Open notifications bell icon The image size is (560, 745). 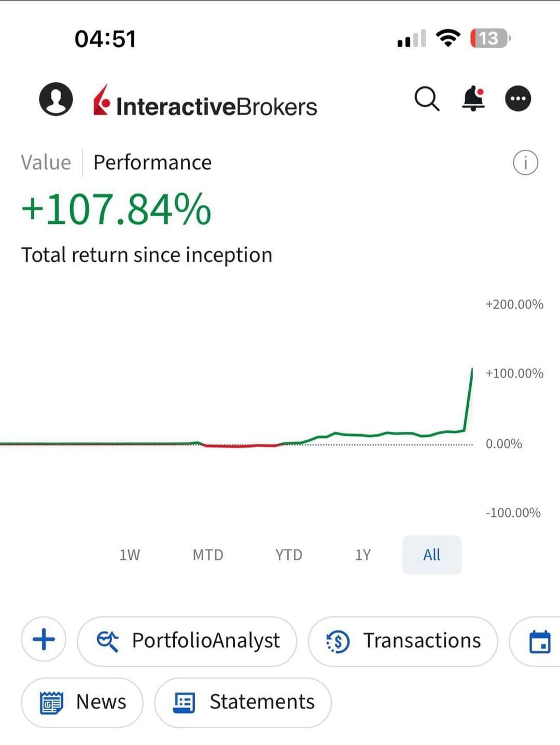pyautogui.click(x=473, y=99)
